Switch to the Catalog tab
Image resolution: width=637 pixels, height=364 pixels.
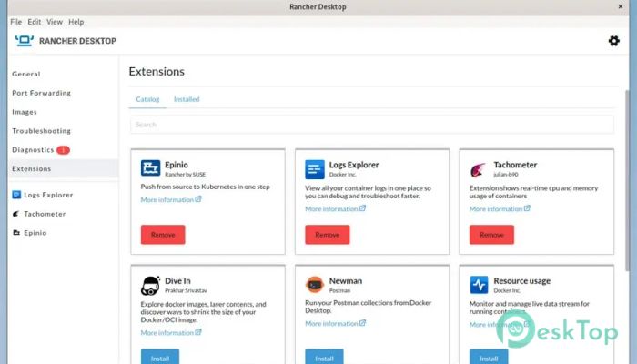(147, 99)
